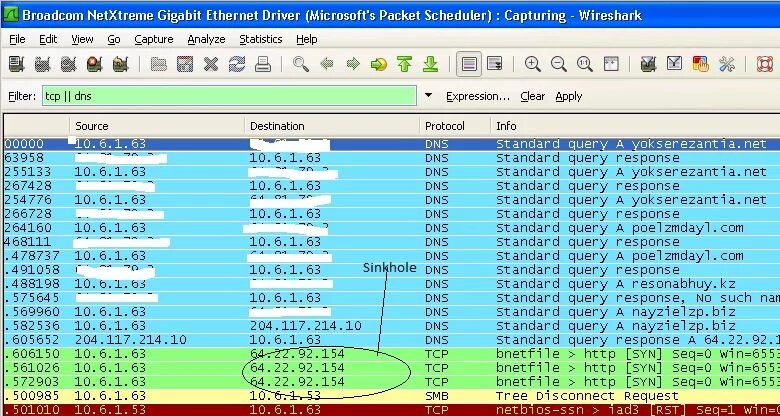Reload the capture file
Image resolution: width=780 pixels, height=416 pixels.
(237, 64)
